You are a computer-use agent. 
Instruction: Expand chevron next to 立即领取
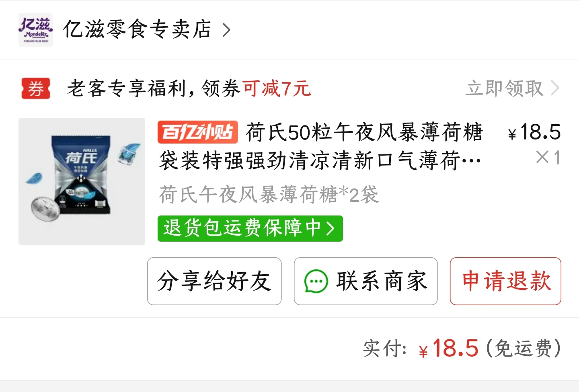[x=555, y=88]
